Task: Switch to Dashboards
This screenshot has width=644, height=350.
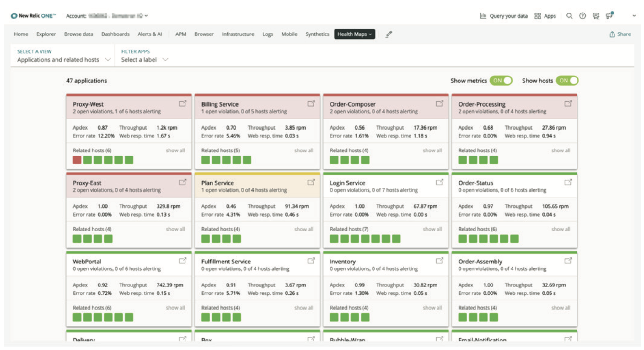Action: (x=115, y=34)
